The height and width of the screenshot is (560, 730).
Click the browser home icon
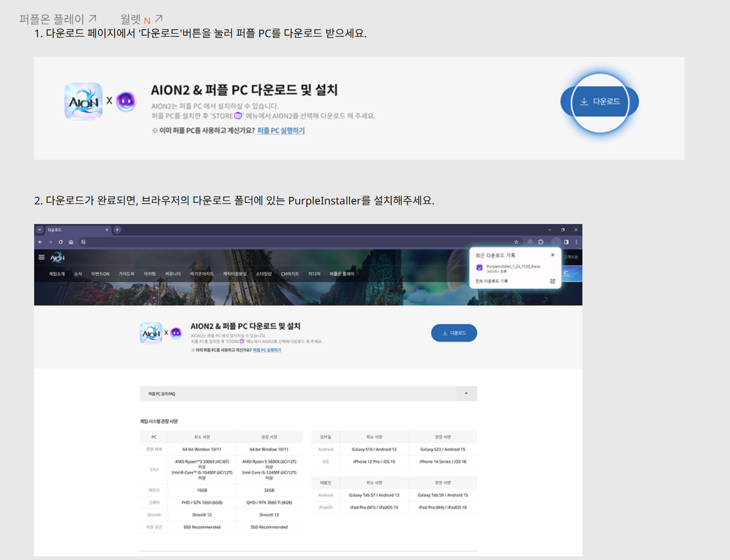point(71,242)
